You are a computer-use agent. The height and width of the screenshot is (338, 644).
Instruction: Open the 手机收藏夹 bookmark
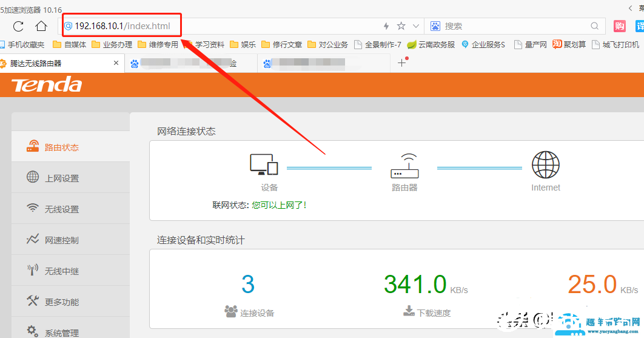click(22, 44)
